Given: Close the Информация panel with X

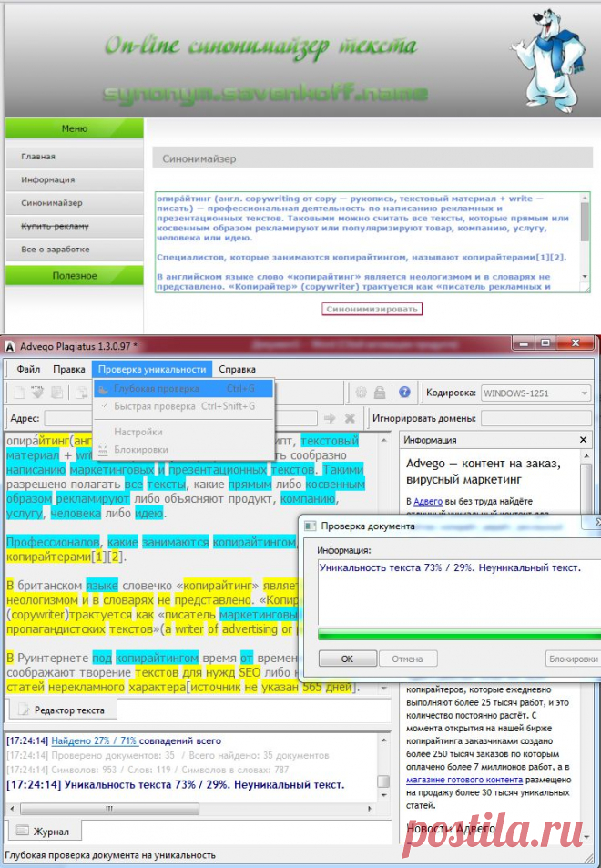Looking at the screenshot, I should coord(583,440).
